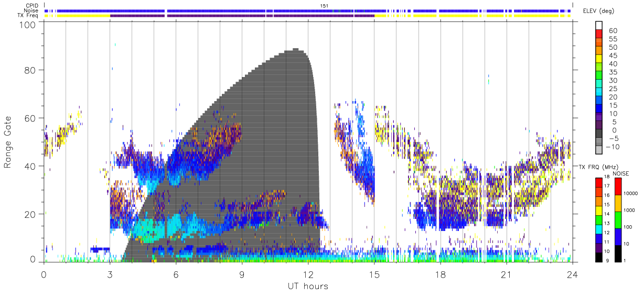The height and width of the screenshot is (297, 644).
Task: Click the 'Noise' strip label
Action: [x=32, y=10]
